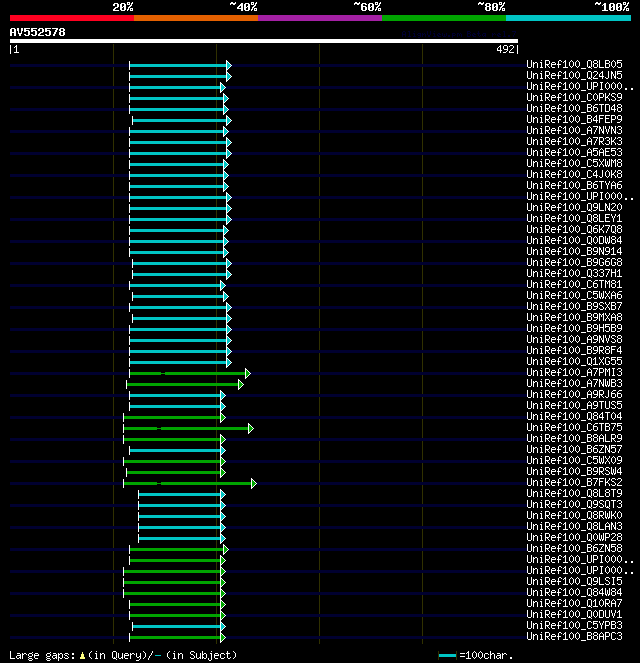Select the UniRef100_Q8L8T9 label
The image size is (640, 663).
574,493
